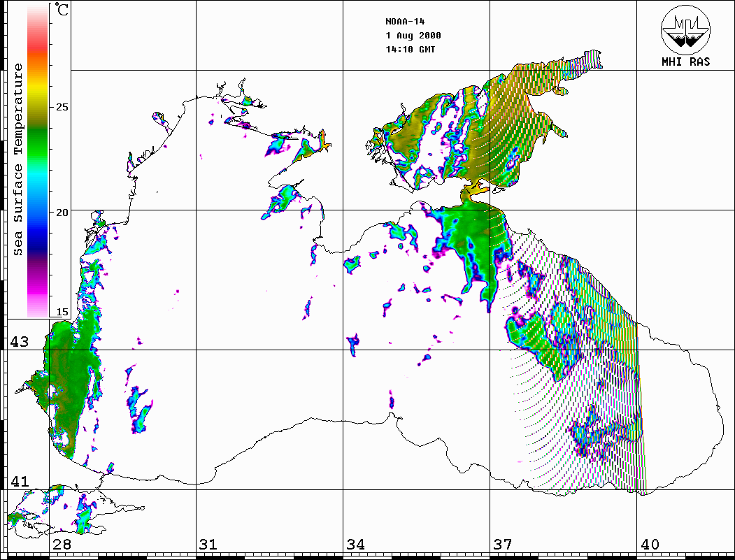The width and height of the screenshot is (735, 560).
Task: Click the '14:10 GMT' time text
Action: (x=410, y=50)
